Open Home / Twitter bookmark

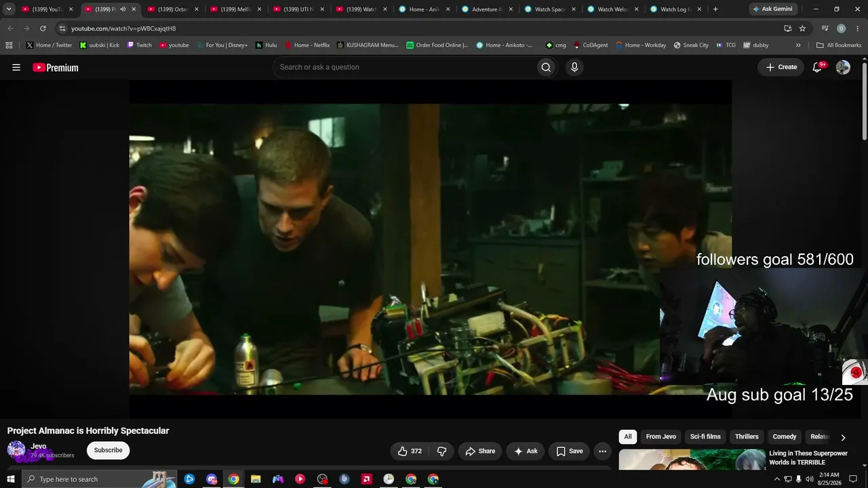[49, 45]
